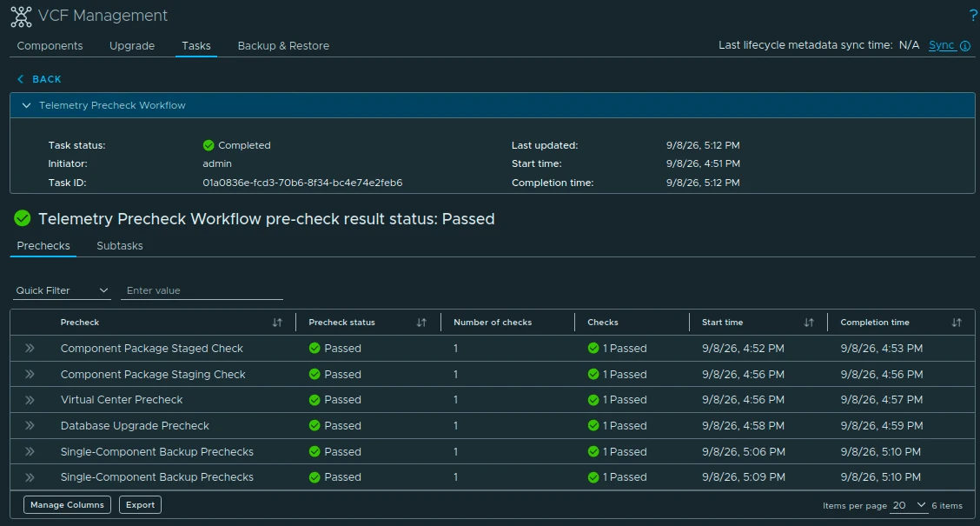Viewport: 980px width, 526px height.
Task: Expand the Component Package Staging Check row
Action: tap(30, 375)
